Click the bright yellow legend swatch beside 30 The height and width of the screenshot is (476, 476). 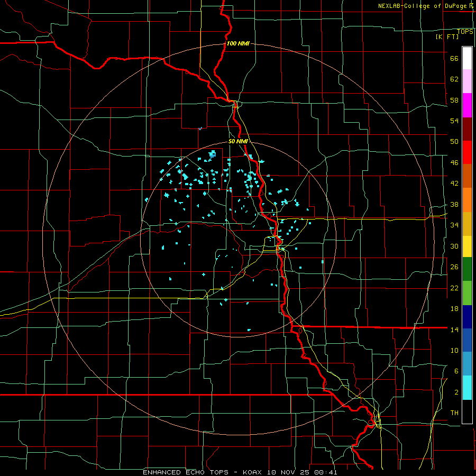(x=467, y=246)
